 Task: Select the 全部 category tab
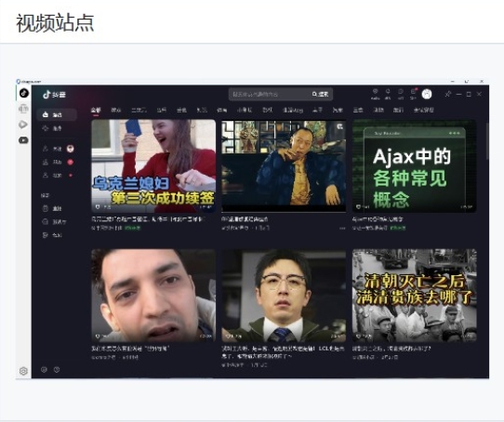[96, 111]
